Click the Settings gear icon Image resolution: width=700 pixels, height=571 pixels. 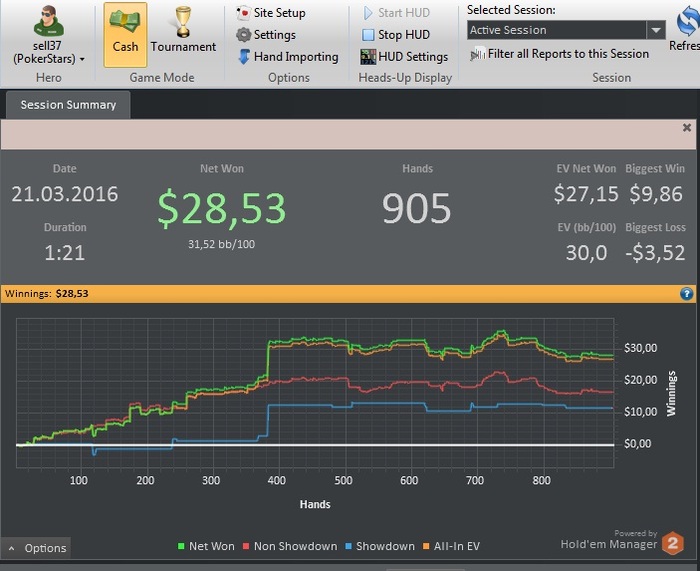coord(244,35)
